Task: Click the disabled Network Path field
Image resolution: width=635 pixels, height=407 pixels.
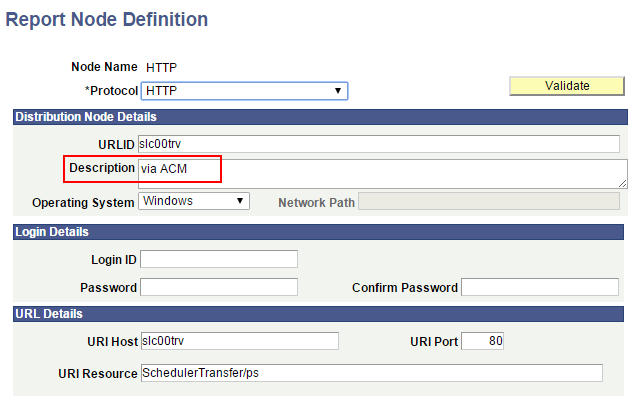Action: (489, 201)
